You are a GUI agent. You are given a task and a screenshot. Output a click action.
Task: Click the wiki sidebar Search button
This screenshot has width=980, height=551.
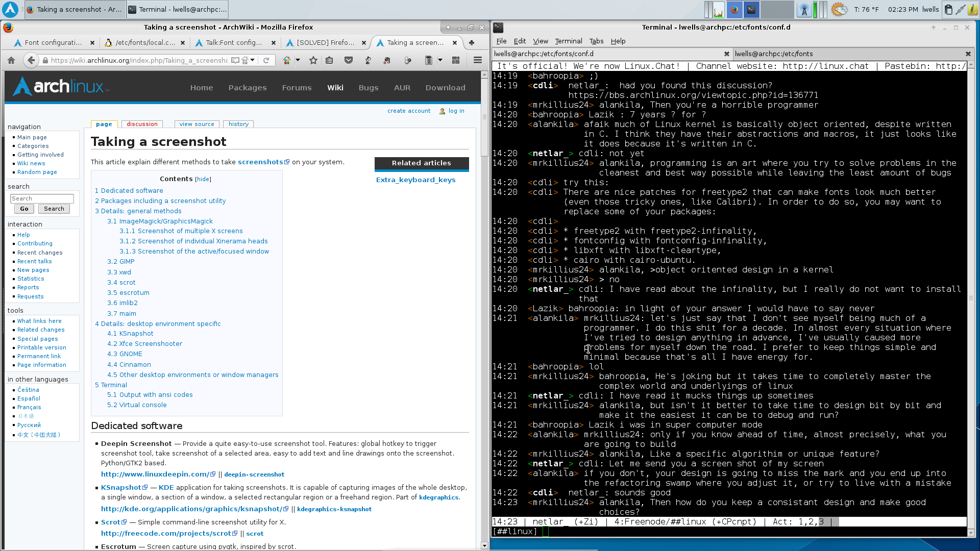tap(54, 209)
